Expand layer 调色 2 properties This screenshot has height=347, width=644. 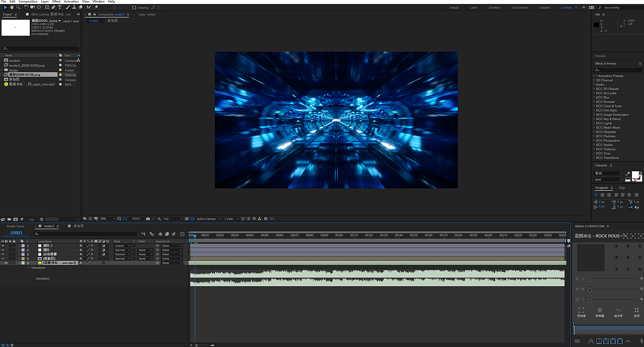[19, 246]
